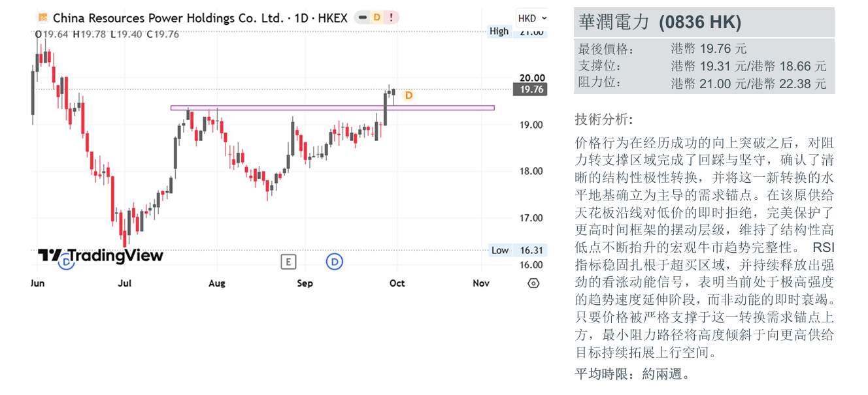Image resolution: width=868 pixels, height=395 pixels.
Task: Click the China Resources Power Holdings symbol name
Action: [168, 18]
